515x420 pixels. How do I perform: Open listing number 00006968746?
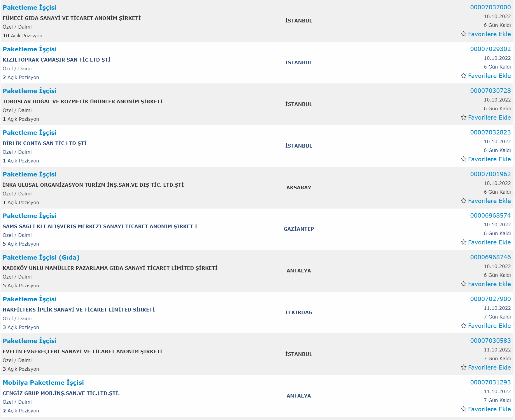pos(491,257)
